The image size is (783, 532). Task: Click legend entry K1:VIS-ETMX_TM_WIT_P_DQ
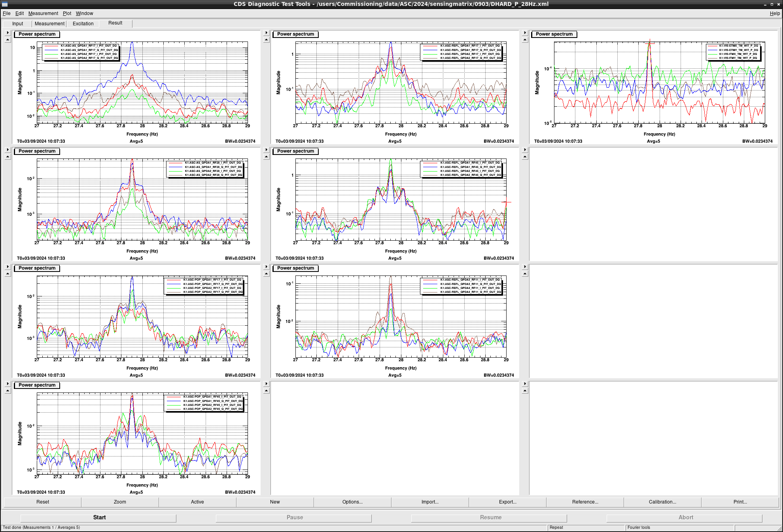point(738,46)
